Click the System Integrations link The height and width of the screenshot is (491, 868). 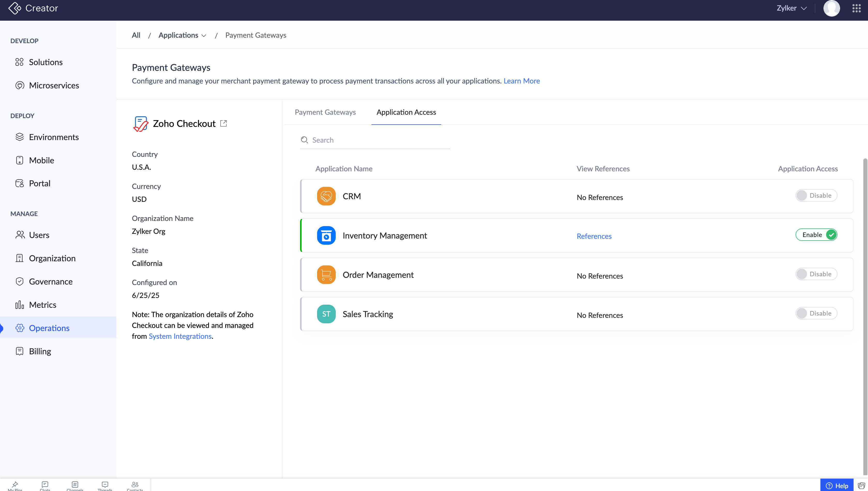click(x=180, y=336)
